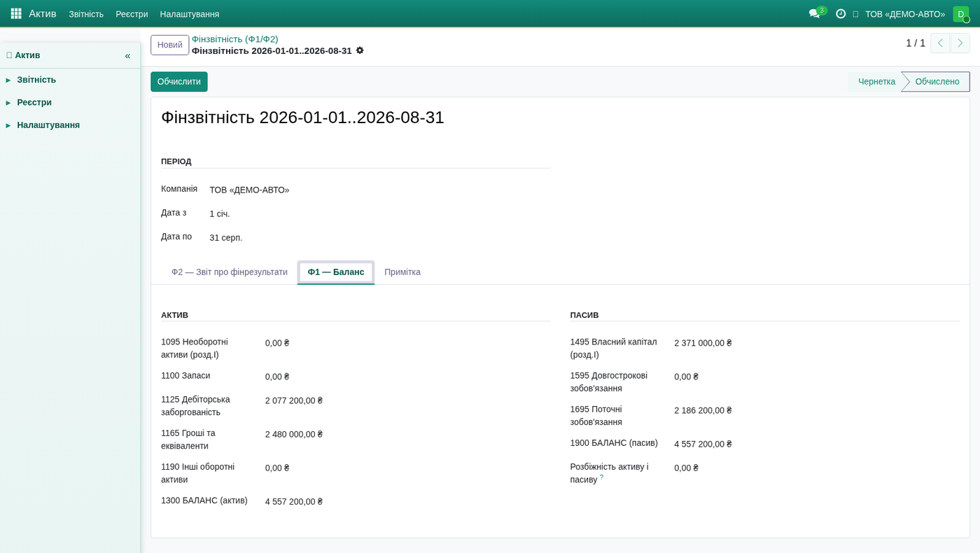Select the Ф1 — Баланс tab
980x553 pixels.
click(336, 272)
